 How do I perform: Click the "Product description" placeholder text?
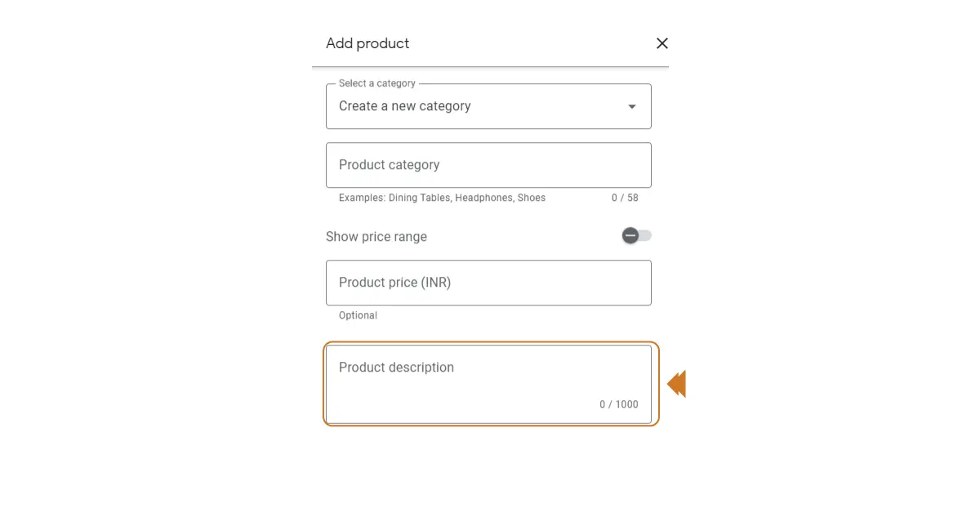pyautogui.click(x=396, y=368)
